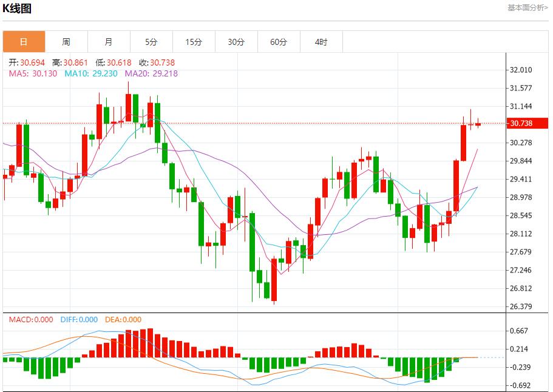Switch to the 月 monthly tab
This screenshot has width=553, height=392.
pos(109,42)
